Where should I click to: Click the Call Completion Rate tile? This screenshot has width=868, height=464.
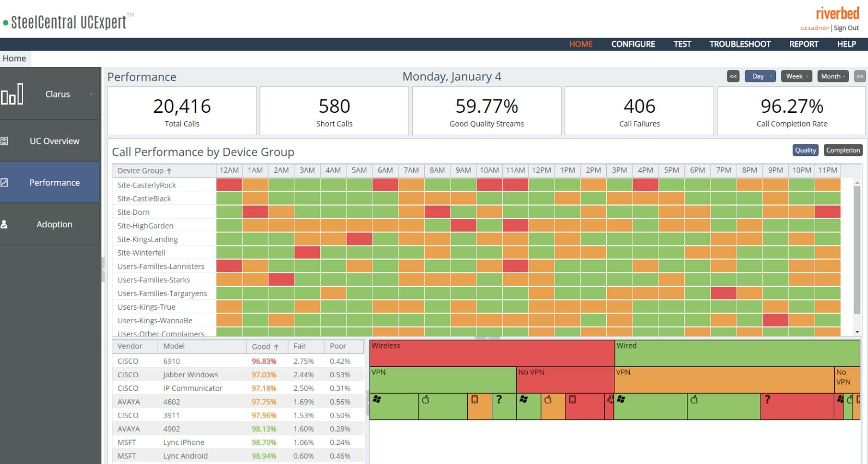click(x=792, y=111)
